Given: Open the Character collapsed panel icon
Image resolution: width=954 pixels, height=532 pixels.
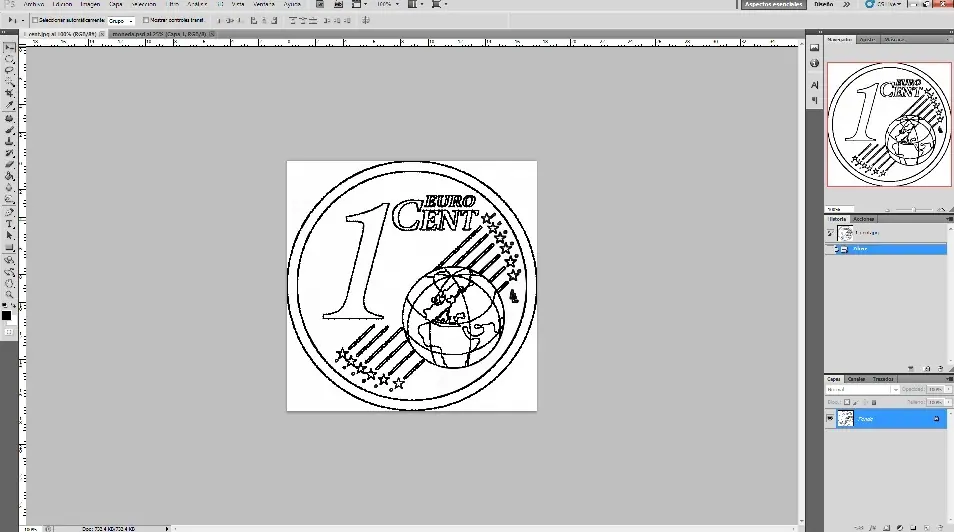Looking at the screenshot, I should pos(814,85).
